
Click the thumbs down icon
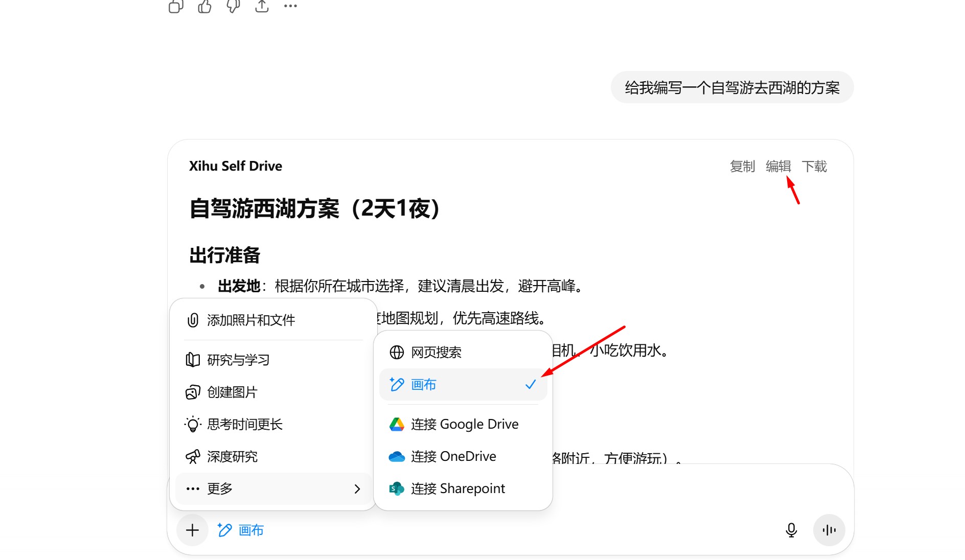coord(233,6)
